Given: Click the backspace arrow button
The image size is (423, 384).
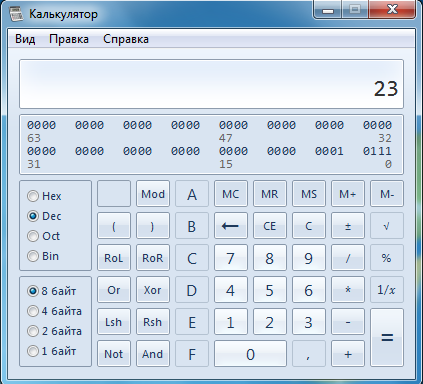Looking at the screenshot, I should tap(231, 226).
